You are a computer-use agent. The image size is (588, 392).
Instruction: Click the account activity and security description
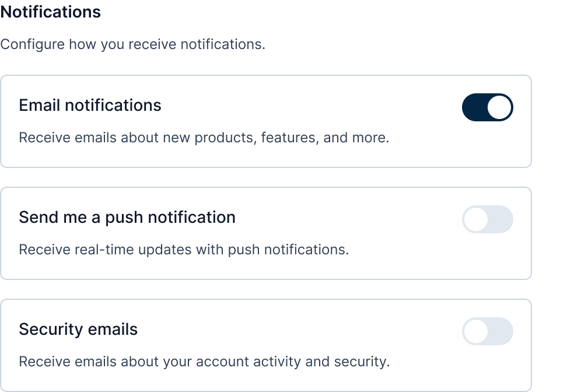[x=204, y=362]
